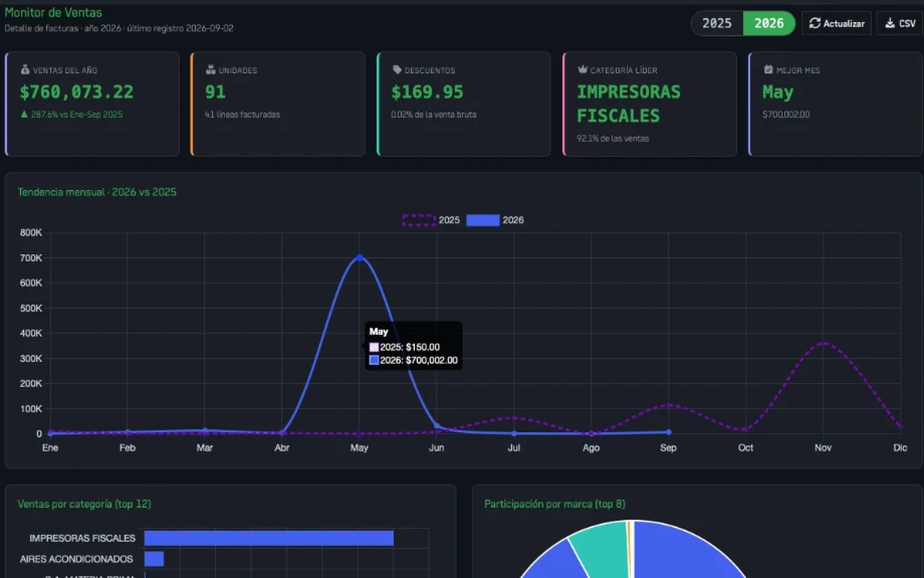
Task: Click the Sep 2026 data point
Action: point(668,432)
